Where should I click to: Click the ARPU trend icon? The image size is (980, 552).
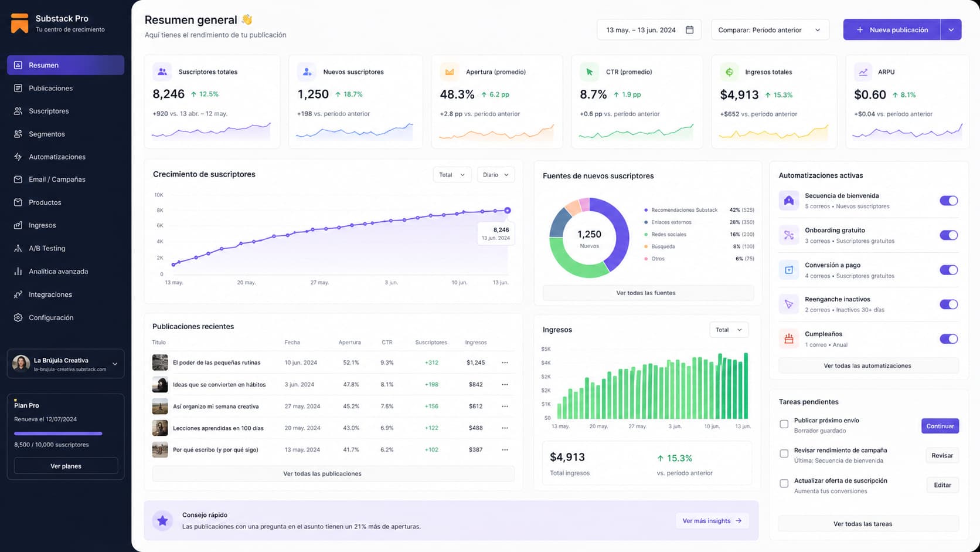[863, 72]
